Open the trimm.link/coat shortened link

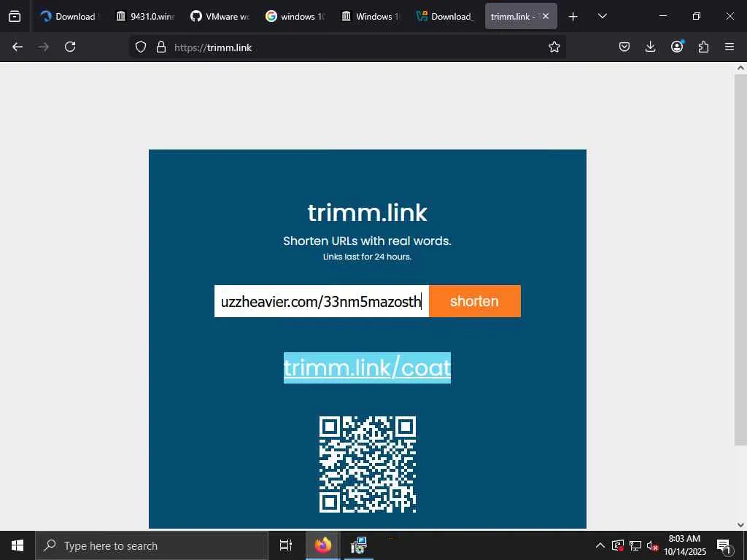(367, 367)
